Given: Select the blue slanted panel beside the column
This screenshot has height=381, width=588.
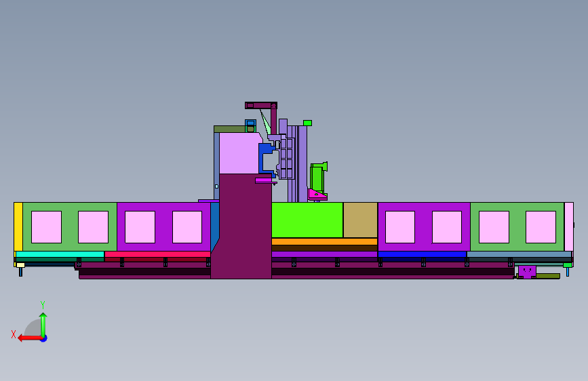Looking at the screenshot, I should pos(215,225).
